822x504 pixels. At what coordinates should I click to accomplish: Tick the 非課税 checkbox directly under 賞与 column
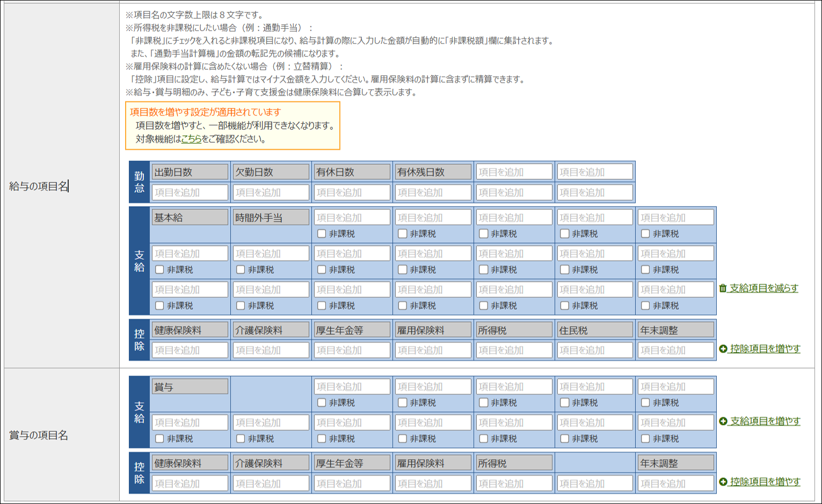coord(159,439)
